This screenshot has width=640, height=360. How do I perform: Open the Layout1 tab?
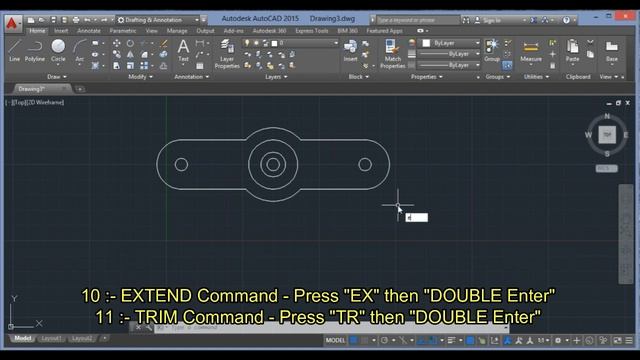click(x=51, y=338)
